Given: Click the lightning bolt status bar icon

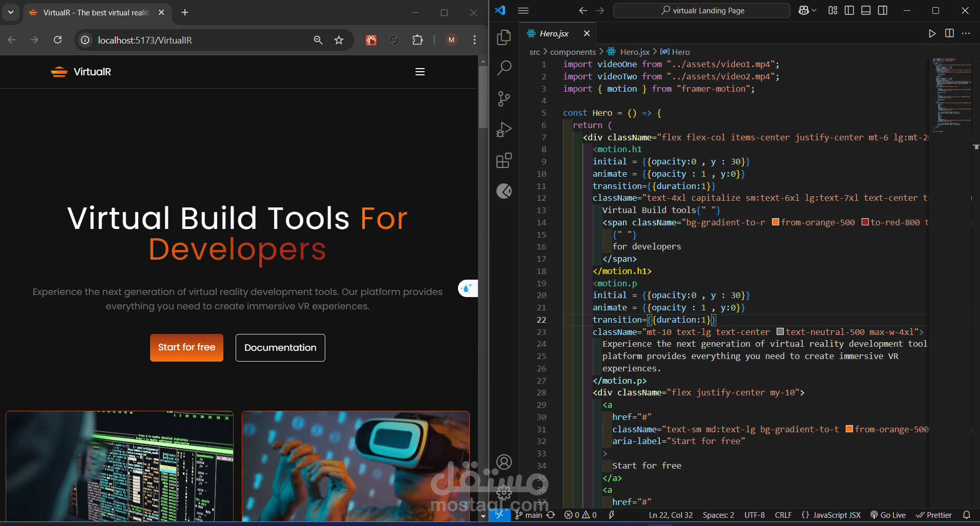Looking at the screenshot, I should tap(611, 515).
